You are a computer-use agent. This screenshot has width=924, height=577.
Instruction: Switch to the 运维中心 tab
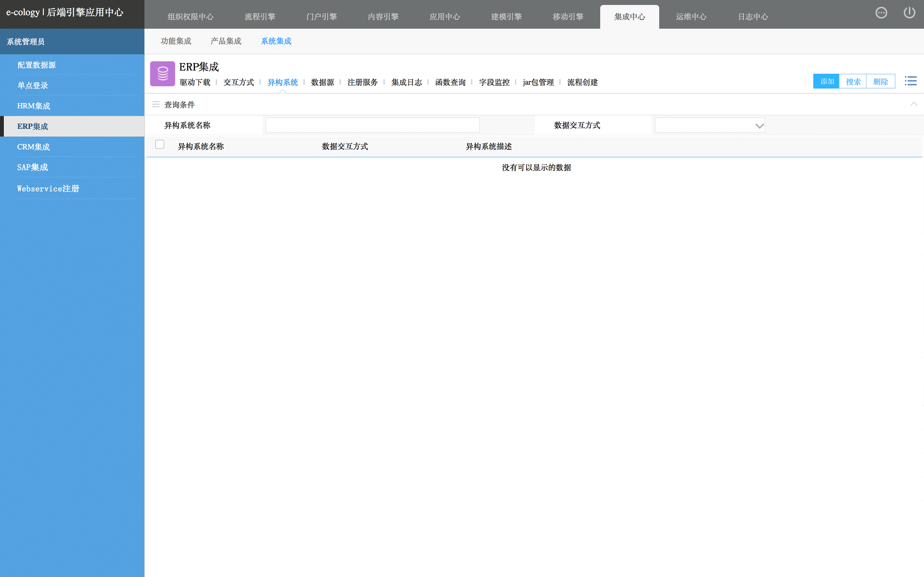click(691, 17)
